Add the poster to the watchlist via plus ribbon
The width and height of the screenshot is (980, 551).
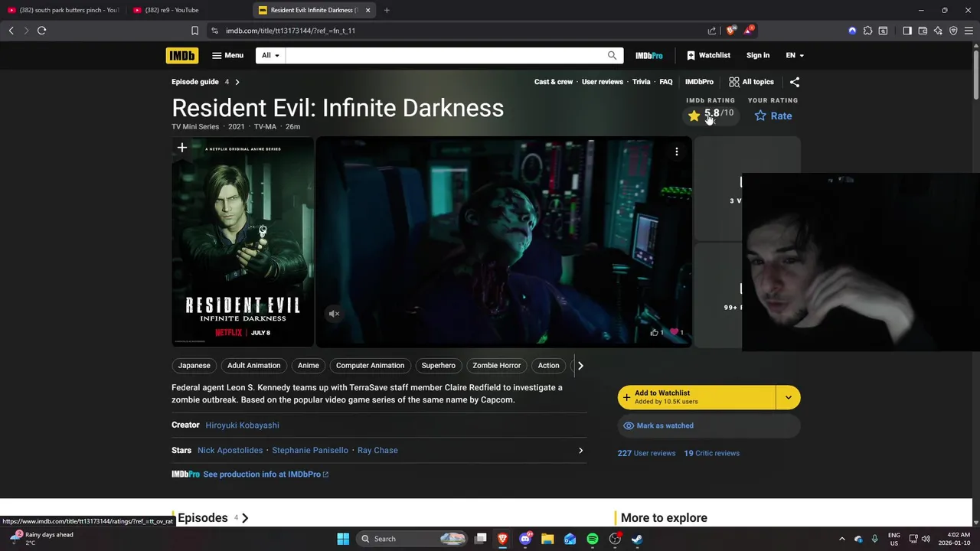pyautogui.click(x=182, y=148)
